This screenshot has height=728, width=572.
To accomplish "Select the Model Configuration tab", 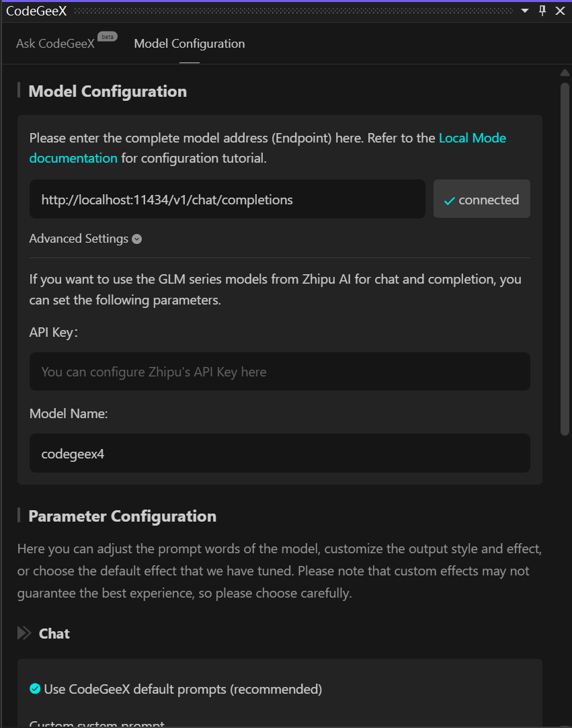I will click(x=190, y=44).
